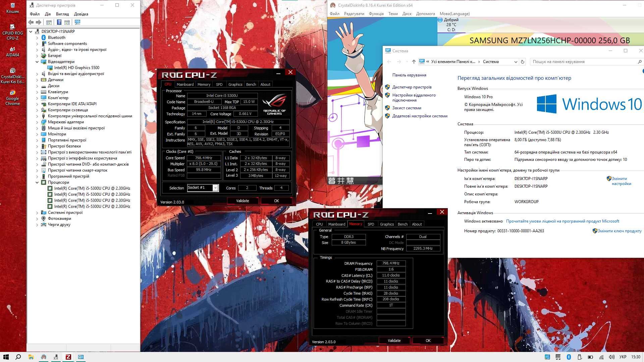The image size is (644, 362).
Task: Open the Microsoft license terms link
Action: (x=562, y=221)
